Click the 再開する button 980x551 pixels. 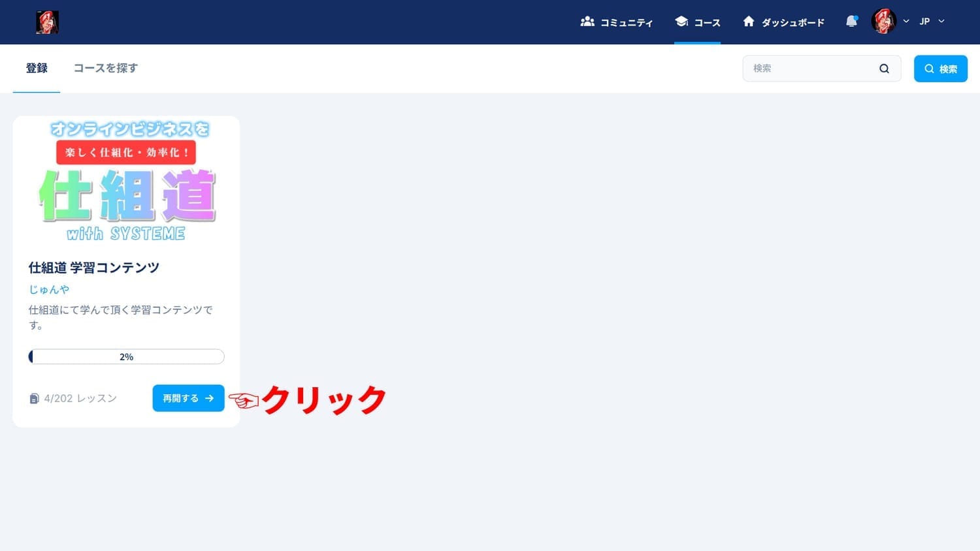click(x=188, y=398)
